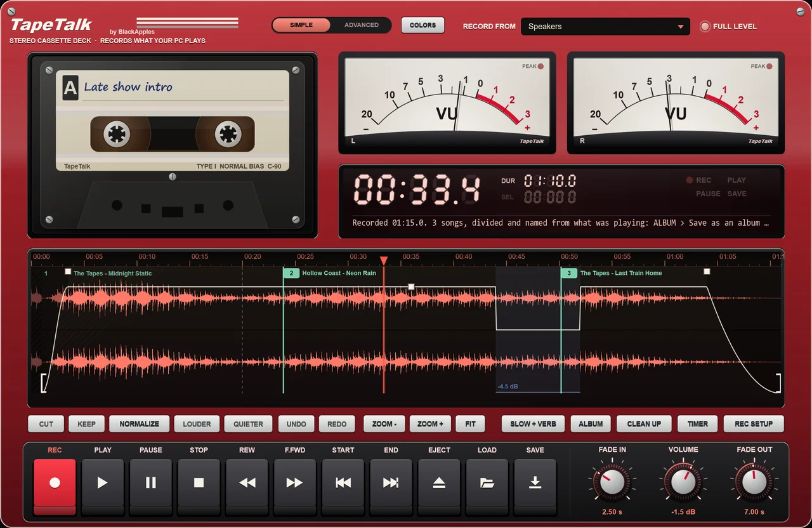Click the SEL selection readout
Viewport: 812px width, 528px height.
550,197
